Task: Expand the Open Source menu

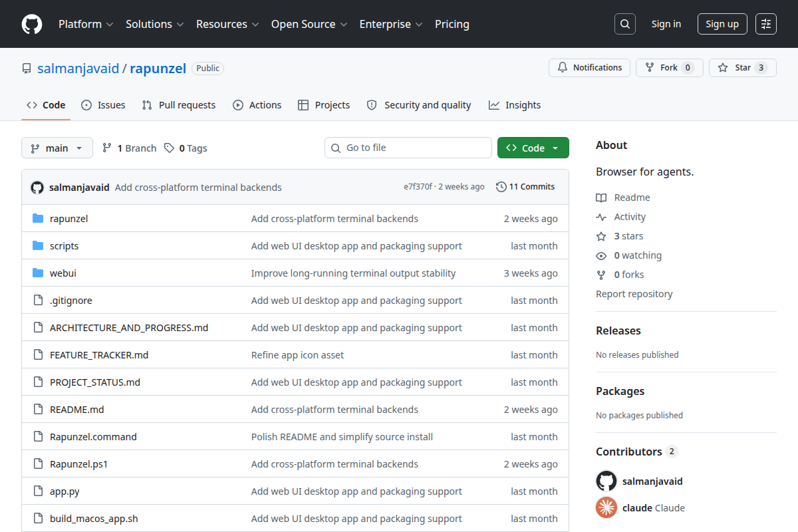Action: pos(309,24)
